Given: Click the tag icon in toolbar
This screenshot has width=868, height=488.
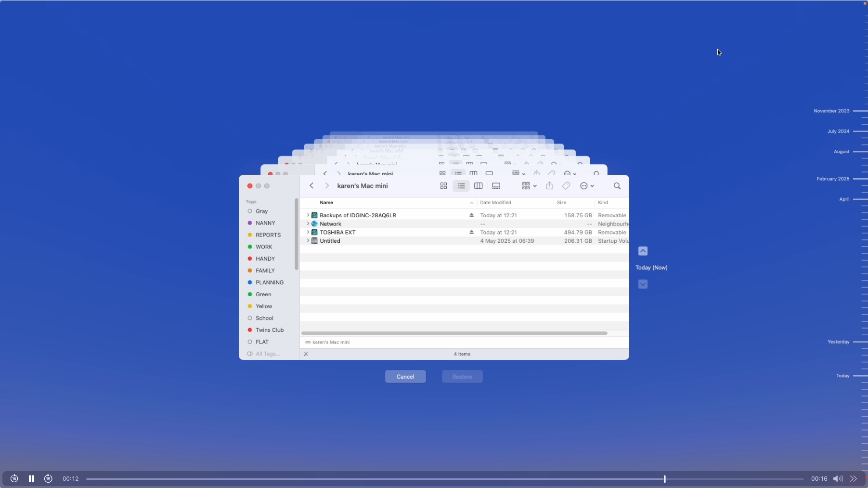Looking at the screenshot, I should coord(566,186).
